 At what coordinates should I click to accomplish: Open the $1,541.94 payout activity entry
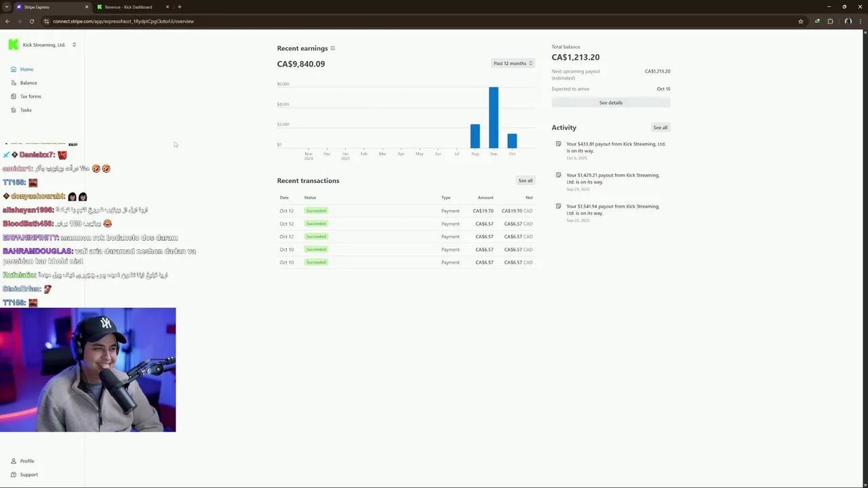(610, 212)
